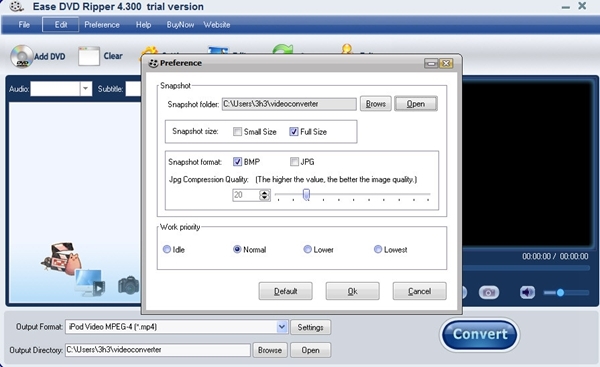Viewport: 600px width, 367px height.
Task: Close the Preference dialog
Action: pos(446,64)
